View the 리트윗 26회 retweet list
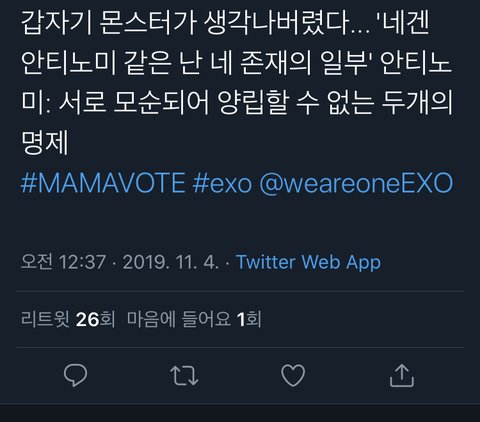This screenshot has width=480, height=422. [x=68, y=319]
